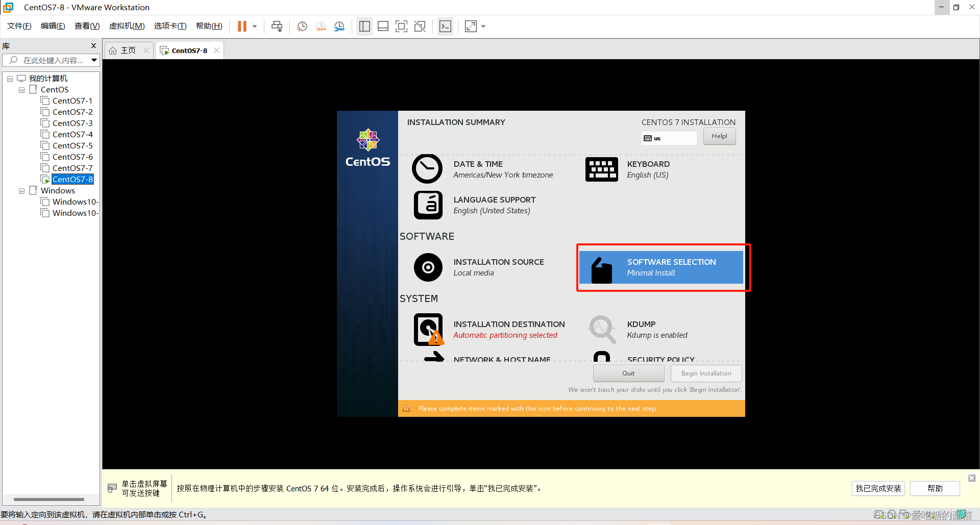Image resolution: width=980 pixels, height=525 pixels.
Task: Collapse the CentOS folder node
Action: (x=21, y=90)
